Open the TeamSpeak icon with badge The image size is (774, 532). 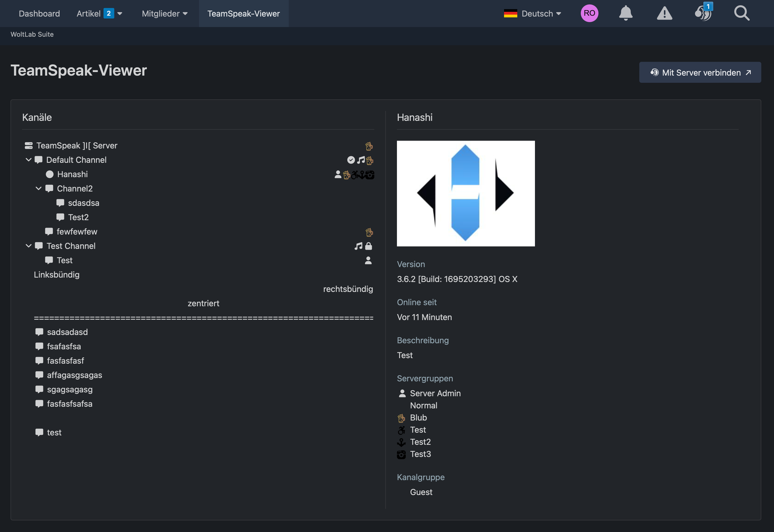click(703, 13)
